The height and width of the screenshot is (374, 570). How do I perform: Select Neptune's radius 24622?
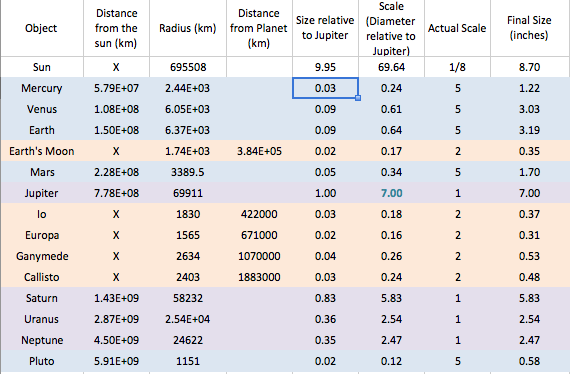coord(188,340)
